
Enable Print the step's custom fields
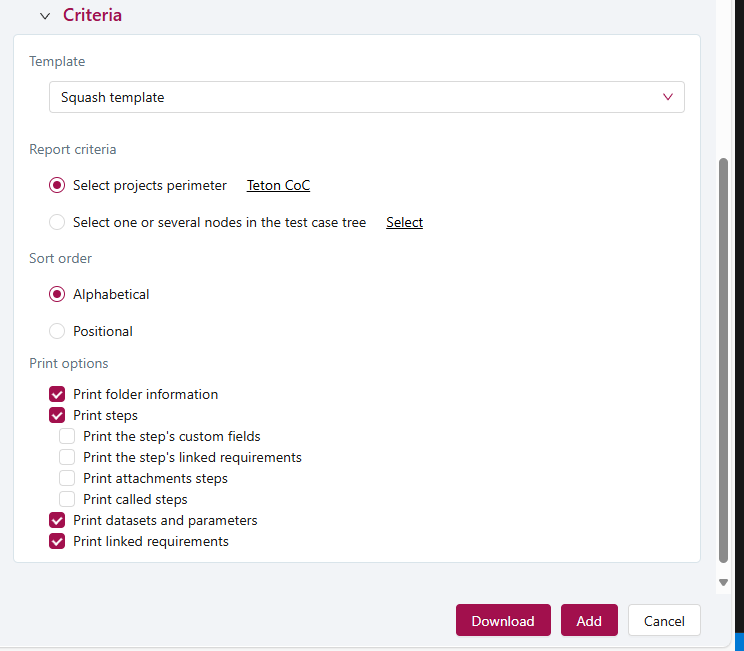(x=67, y=436)
